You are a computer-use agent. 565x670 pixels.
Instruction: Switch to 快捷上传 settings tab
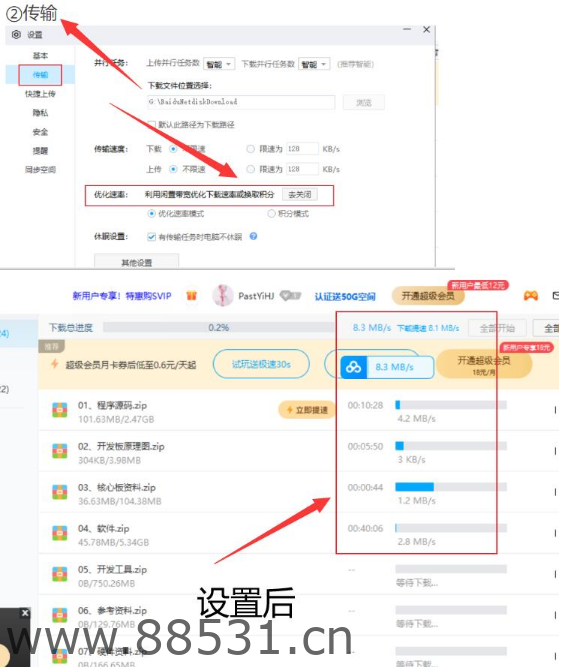point(40,94)
